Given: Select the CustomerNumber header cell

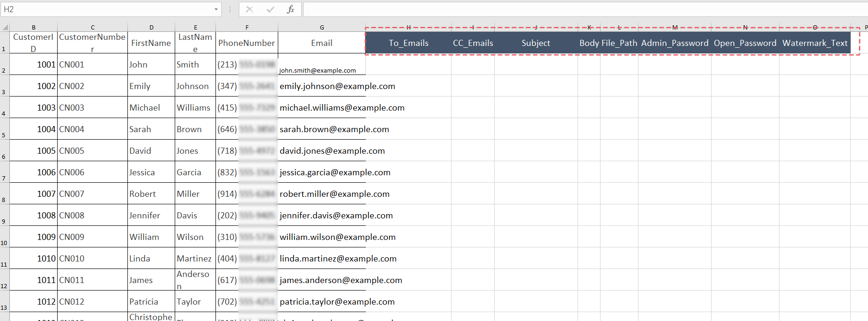Looking at the screenshot, I should (x=93, y=43).
